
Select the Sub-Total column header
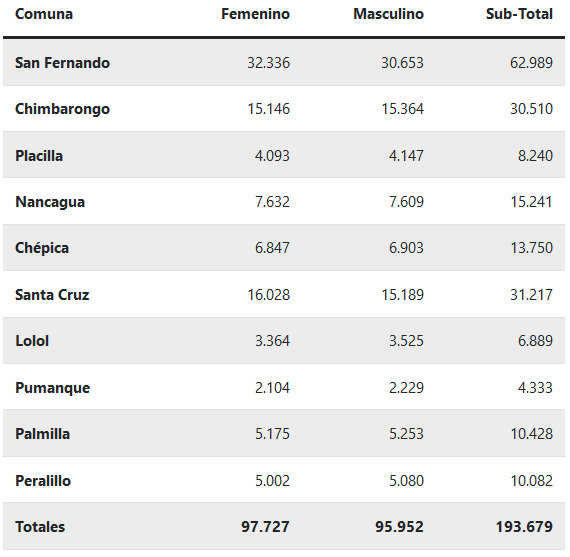pyautogui.click(x=519, y=14)
